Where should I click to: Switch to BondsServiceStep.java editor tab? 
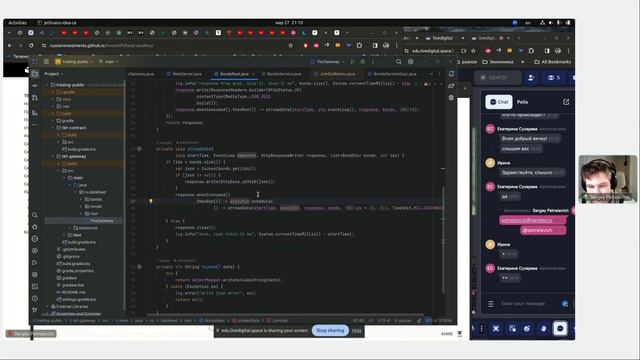392,74
